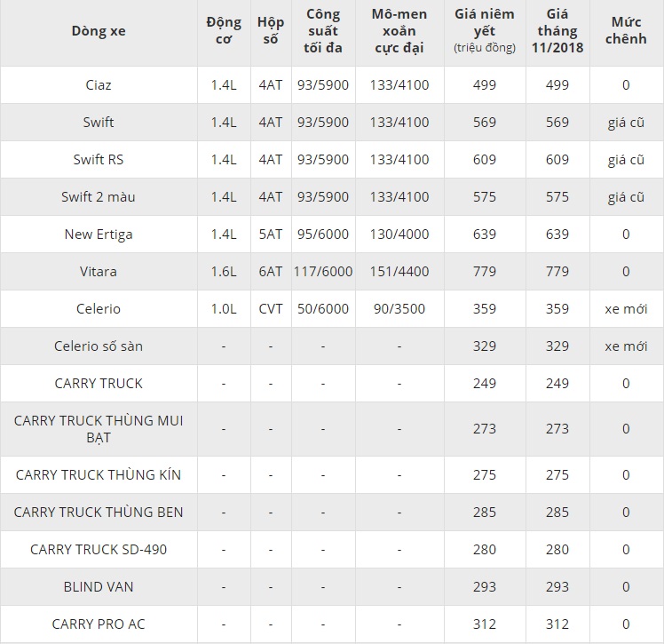Click the "Công suất tối đa" header
Screen dimensions: 664x644
323,31
